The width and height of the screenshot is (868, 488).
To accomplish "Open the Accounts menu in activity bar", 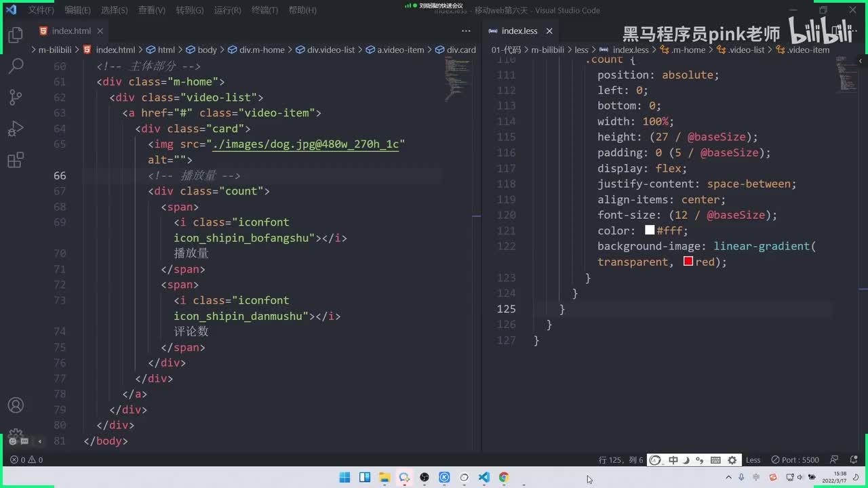I will tap(16, 405).
